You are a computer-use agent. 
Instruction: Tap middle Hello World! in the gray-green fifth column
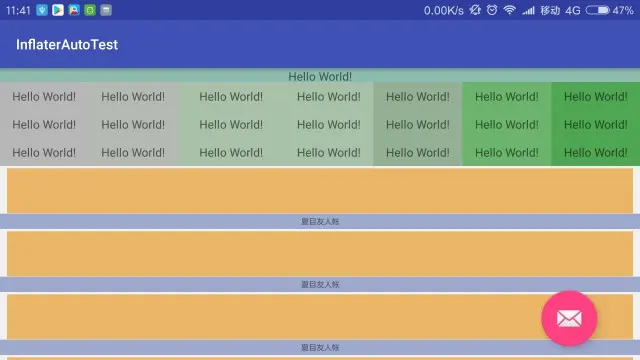(418, 124)
